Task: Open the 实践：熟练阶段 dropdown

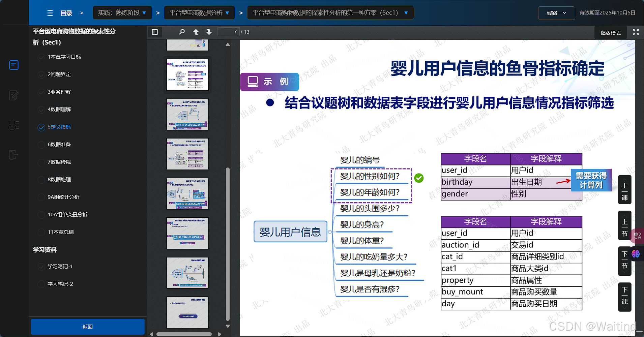Action: coord(122,13)
